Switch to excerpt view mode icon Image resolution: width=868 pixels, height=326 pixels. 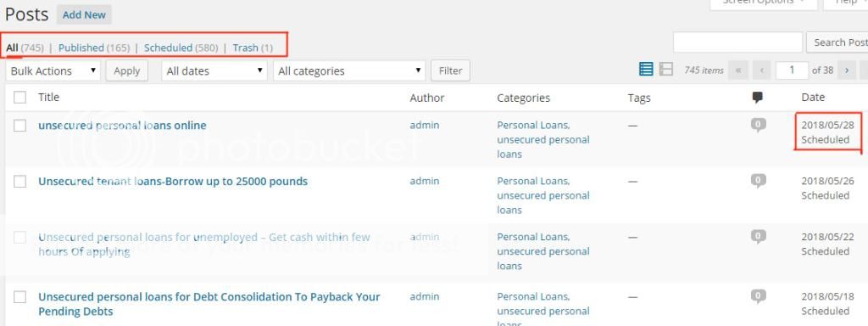point(666,70)
